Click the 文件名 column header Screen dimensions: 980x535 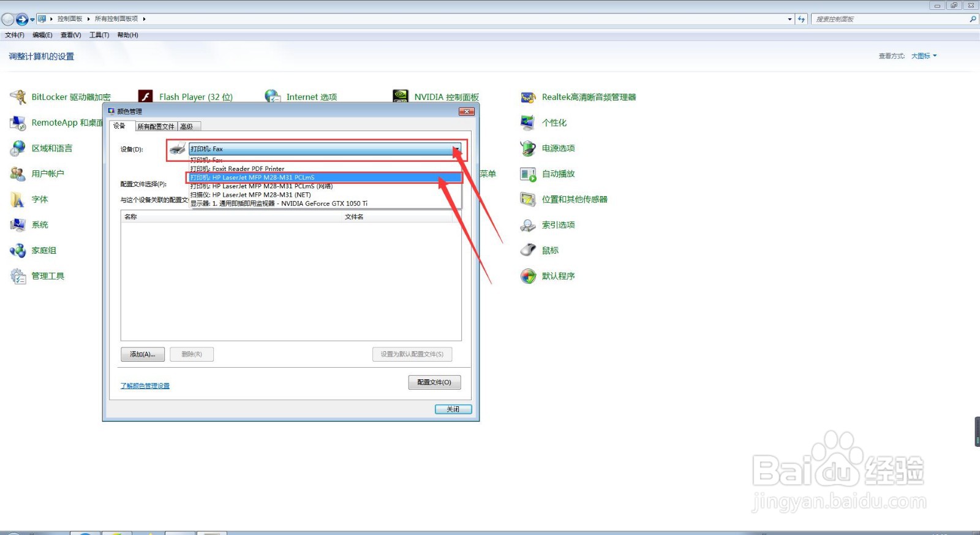tap(397, 216)
